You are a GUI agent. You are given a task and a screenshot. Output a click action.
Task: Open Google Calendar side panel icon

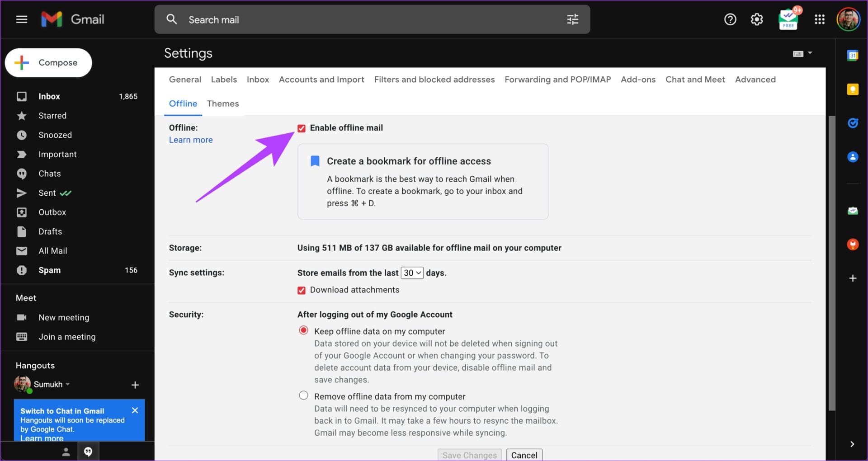pos(853,56)
